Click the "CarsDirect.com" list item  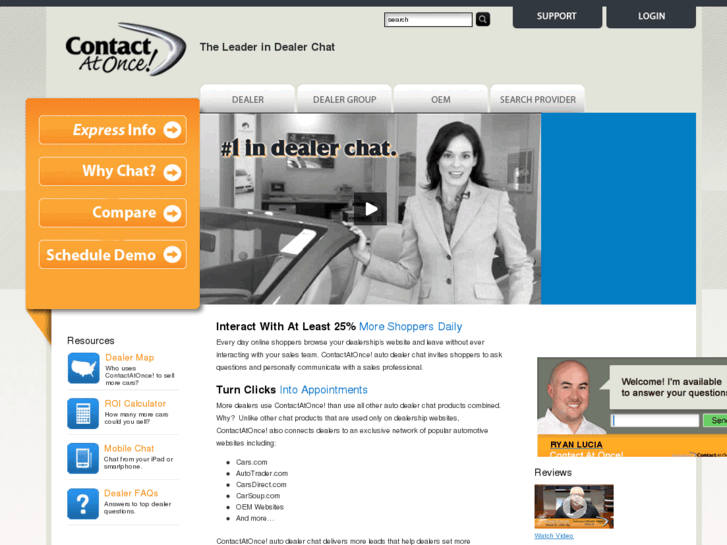click(x=261, y=484)
